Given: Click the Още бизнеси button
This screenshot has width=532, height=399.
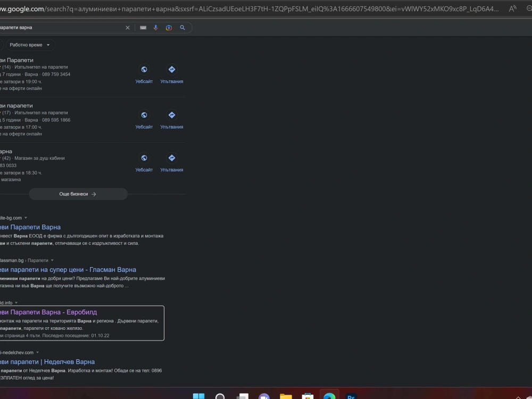Looking at the screenshot, I should click(x=78, y=194).
